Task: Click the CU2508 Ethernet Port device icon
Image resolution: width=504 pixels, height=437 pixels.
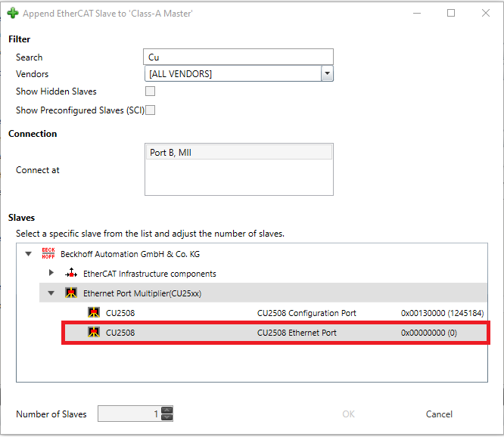Action: (94, 333)
